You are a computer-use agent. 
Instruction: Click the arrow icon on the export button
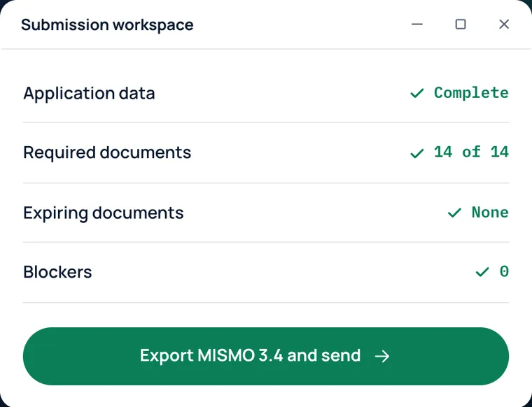tap(382, 356)
